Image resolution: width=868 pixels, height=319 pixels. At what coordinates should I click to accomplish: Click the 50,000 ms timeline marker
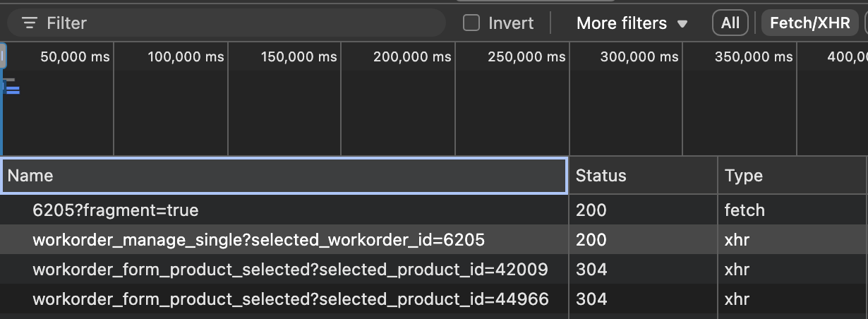point(75,57)
